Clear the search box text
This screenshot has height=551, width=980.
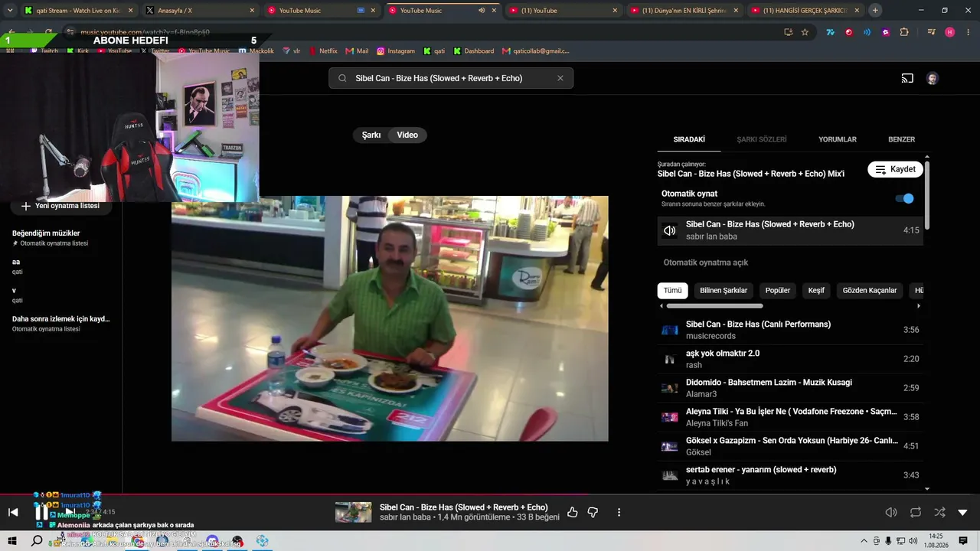560,78
